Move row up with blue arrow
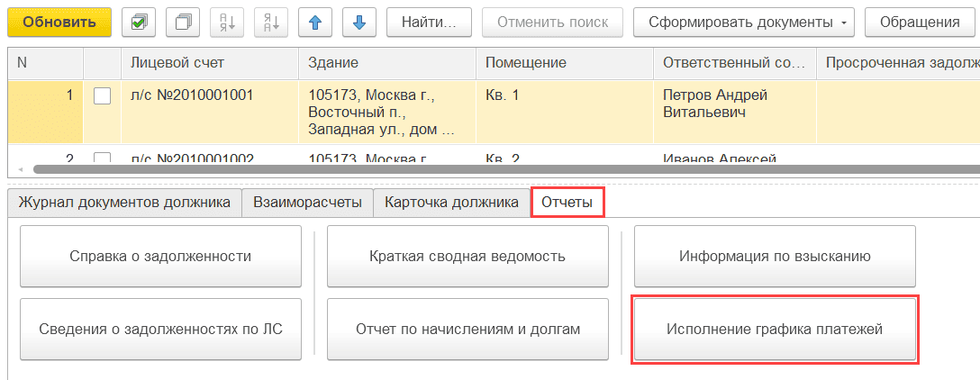Image resolution: width=980 pixels, height=380 pixels. click(x=316, y=23)
